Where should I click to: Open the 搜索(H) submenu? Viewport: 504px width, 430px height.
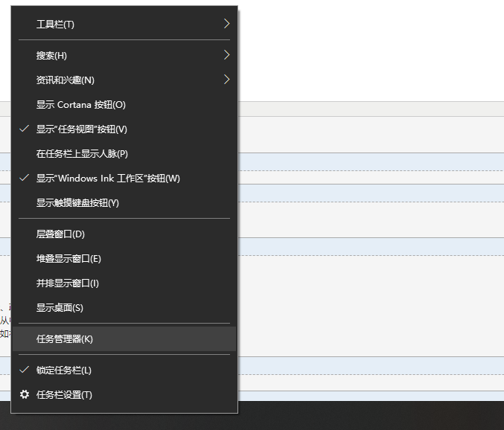(124, 55)
